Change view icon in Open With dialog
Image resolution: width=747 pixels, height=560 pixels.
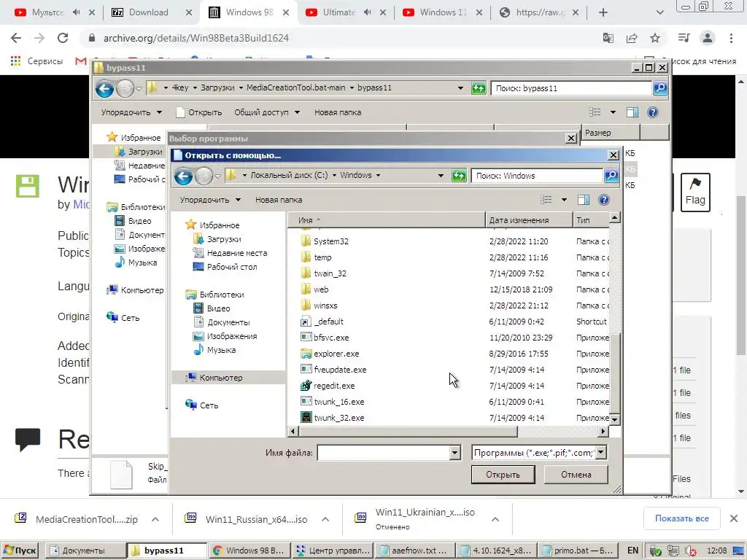pos(546,200)
